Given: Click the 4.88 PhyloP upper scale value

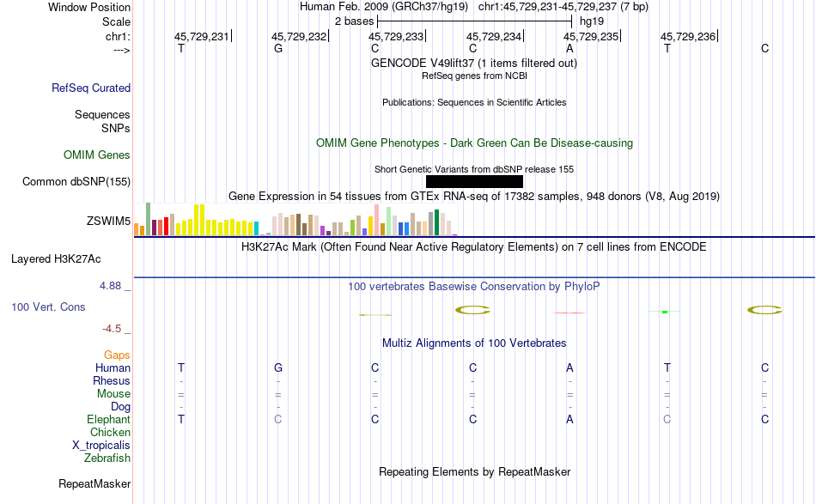Looking at the screenshot, I should (x=110, y=286).
